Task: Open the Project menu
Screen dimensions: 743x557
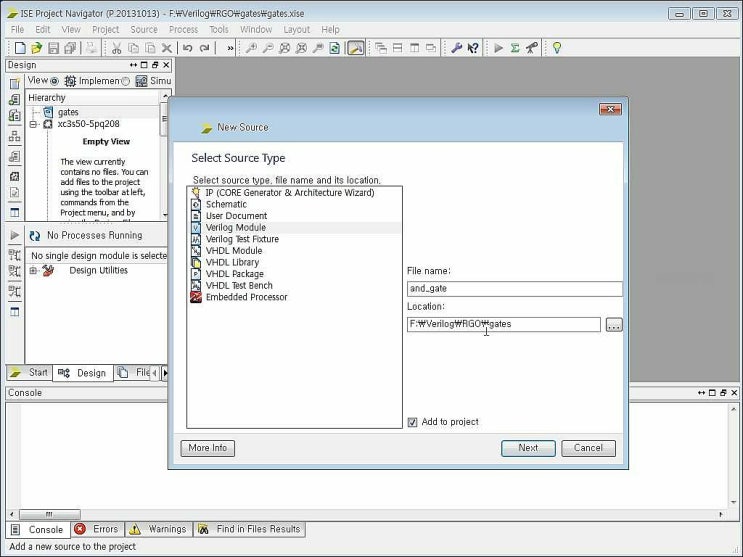Action: point(106,29)
